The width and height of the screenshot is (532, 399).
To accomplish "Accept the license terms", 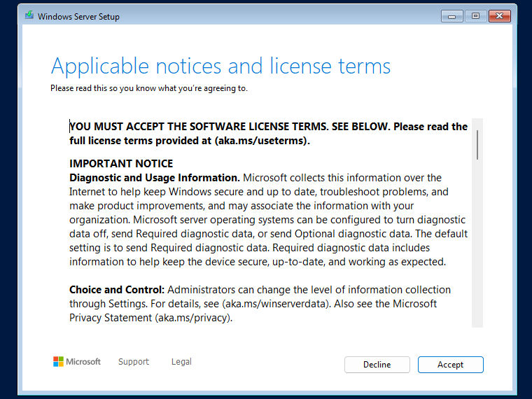I will 450,365.
